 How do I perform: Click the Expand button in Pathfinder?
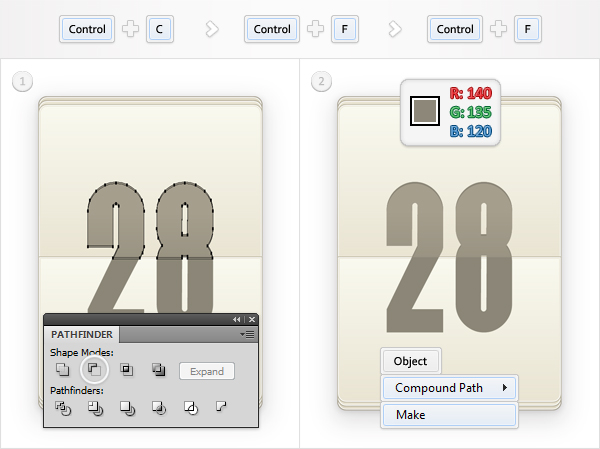207,371
